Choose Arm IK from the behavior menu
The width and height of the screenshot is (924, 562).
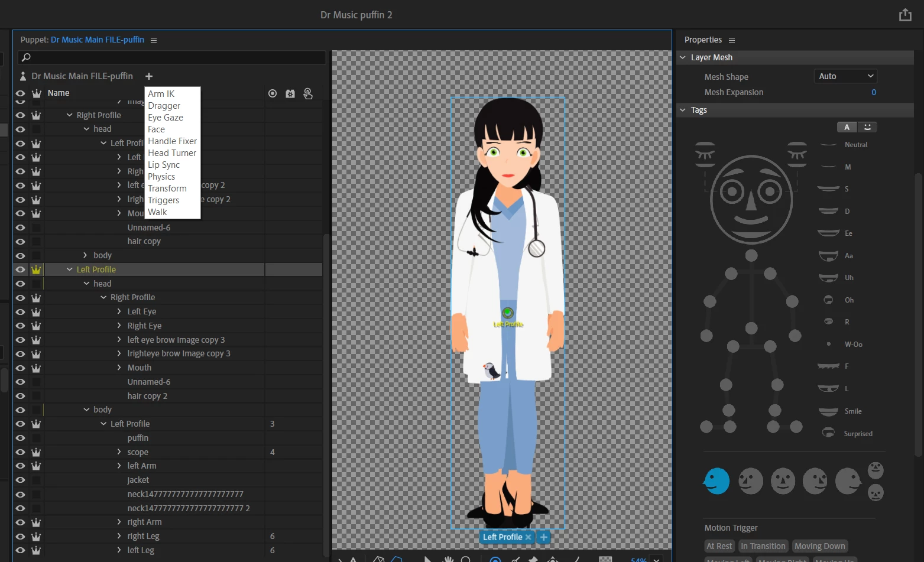(x=161, y=94)
